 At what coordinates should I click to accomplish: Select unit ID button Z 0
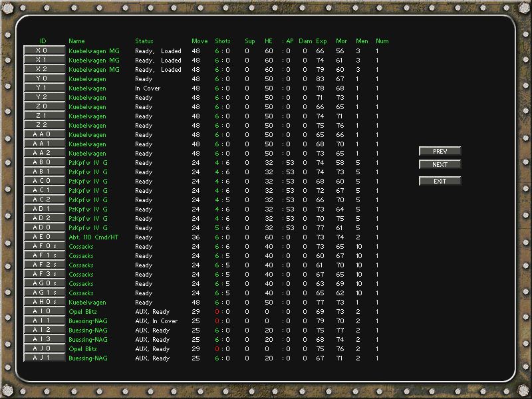[x=44, y=106]
